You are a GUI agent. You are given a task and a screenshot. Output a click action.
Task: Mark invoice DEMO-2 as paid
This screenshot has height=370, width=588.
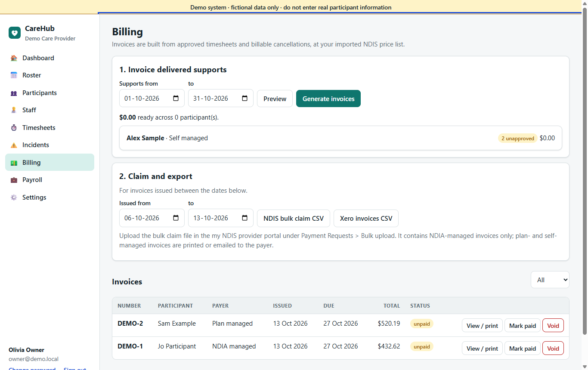point(523,325)
